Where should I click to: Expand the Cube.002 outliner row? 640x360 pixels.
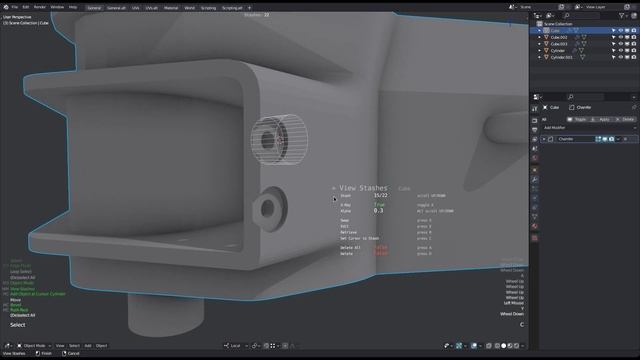[x=539, y=37]
